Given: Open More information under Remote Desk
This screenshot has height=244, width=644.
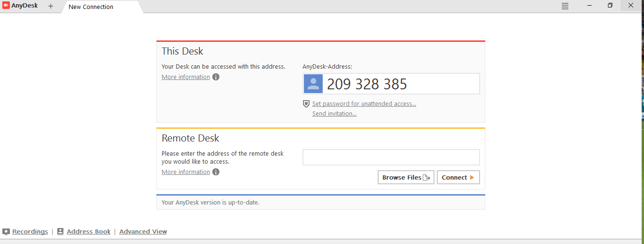Looking at the screenshot, I should [x=186, y=172].
